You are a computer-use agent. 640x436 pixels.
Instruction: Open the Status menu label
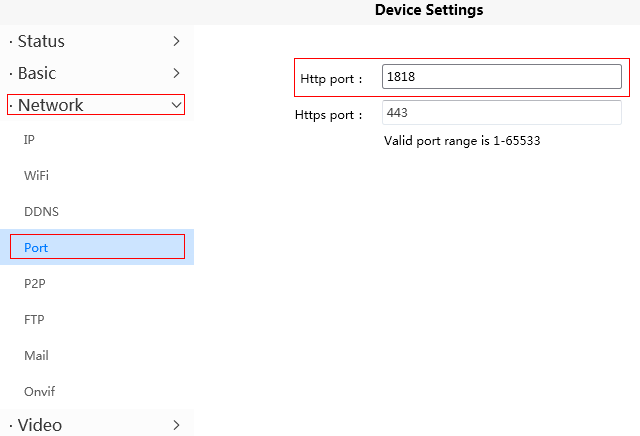41,41
